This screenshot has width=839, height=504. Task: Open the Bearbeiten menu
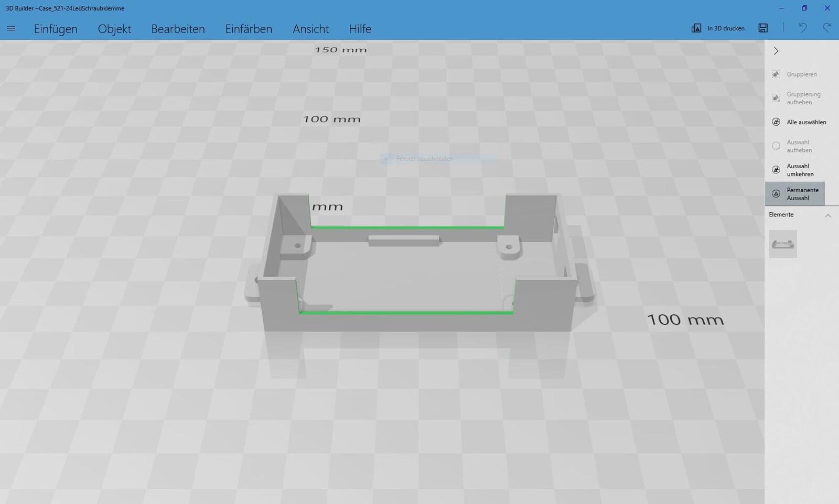(178, 29)
